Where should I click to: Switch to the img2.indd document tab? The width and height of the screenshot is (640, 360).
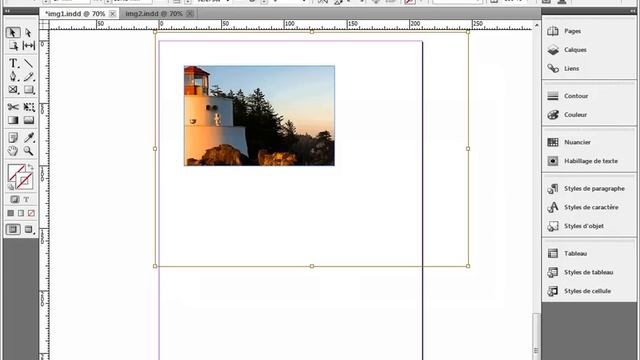pyautogui.click(x=154, y=14)
